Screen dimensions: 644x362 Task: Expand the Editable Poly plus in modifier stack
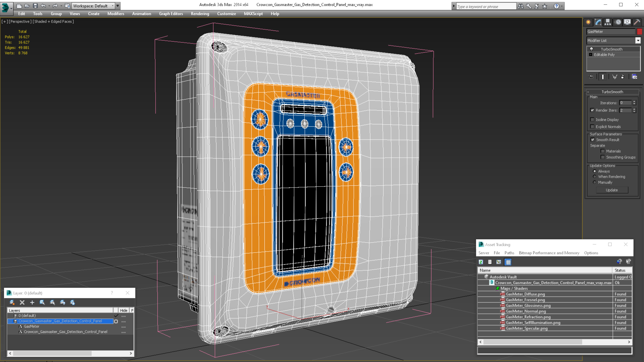(591, 55)
